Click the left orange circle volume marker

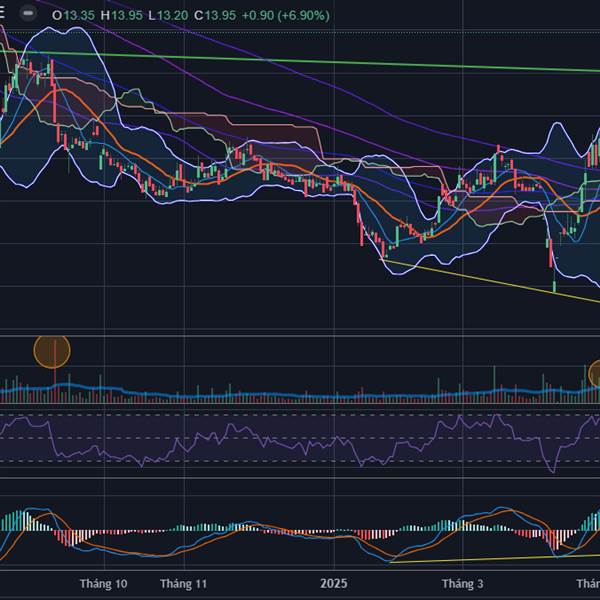[52, 351]
